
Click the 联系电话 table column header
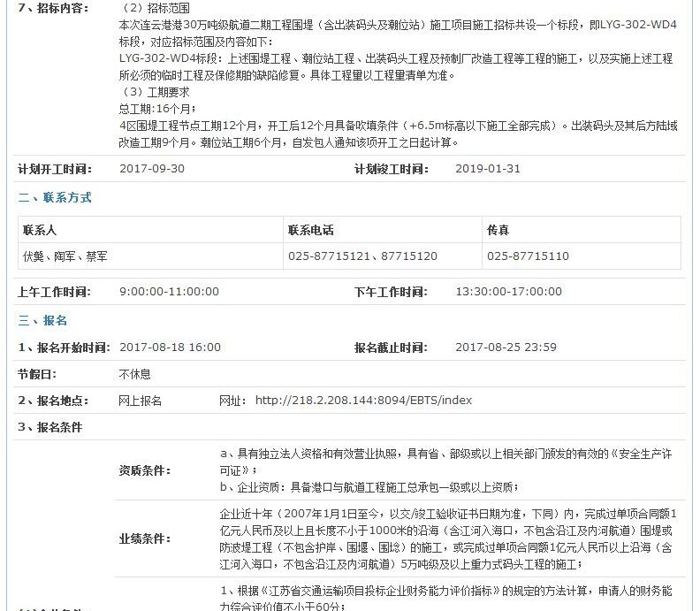pyautogui.click(x=311, y=230)
